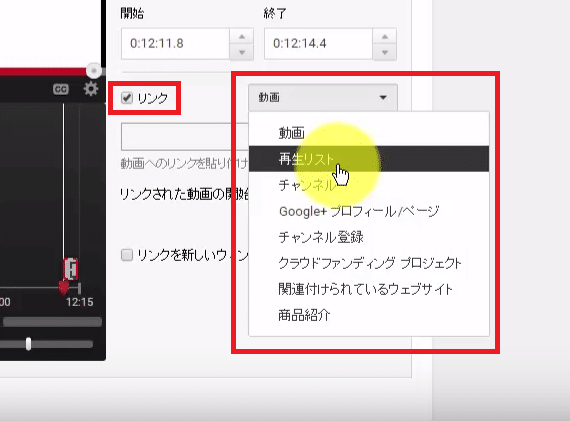The image size is (570, 421).
Task: Click the 開始 time field 0:12:11.8
Action: pos(175,44)
